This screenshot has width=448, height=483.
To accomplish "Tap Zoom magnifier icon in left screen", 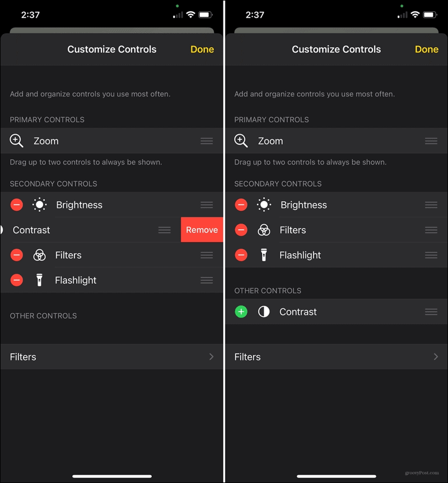I will click(16, 141).
